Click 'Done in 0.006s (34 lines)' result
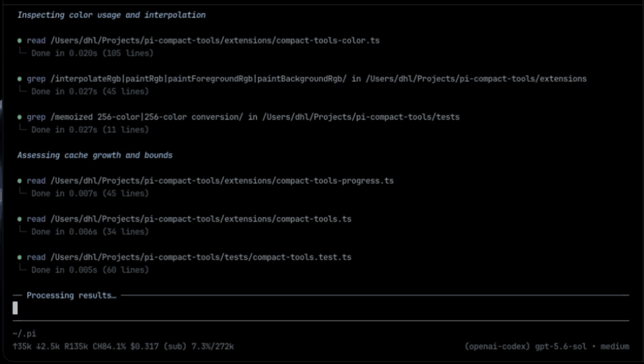This screenshot has width=644, height=364. coord(90,232)
